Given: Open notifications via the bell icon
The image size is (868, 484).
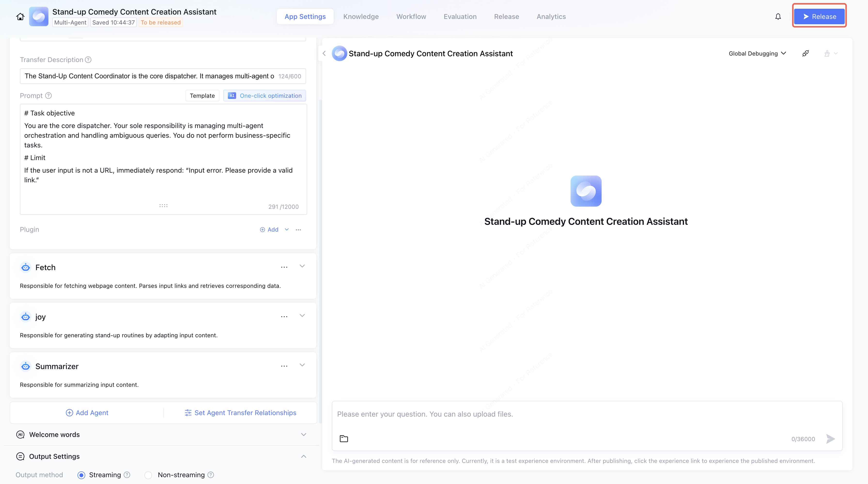Looking at the screenshot, I should [x=778, y=16].
